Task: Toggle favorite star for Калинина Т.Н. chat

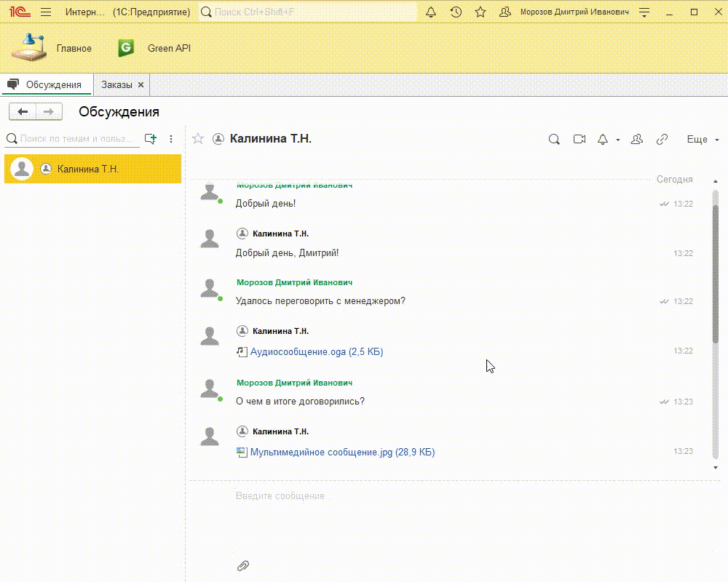Action: (x=198, y=139)
